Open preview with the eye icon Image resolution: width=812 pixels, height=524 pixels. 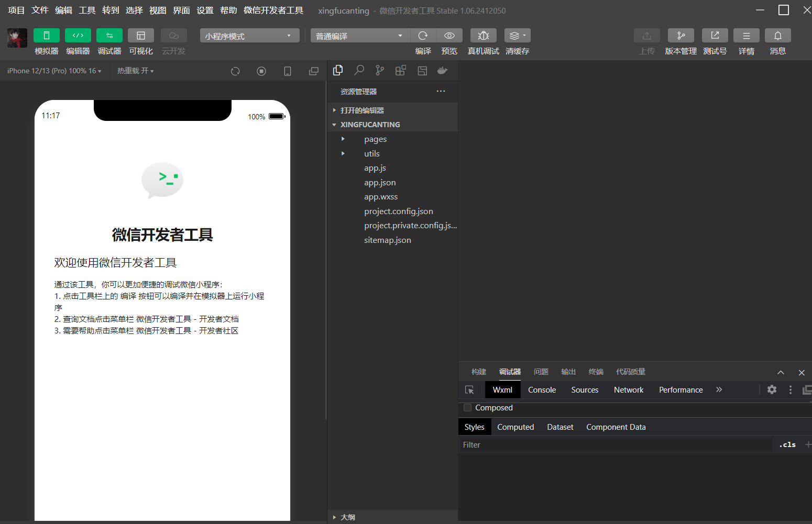click(449, 35)
